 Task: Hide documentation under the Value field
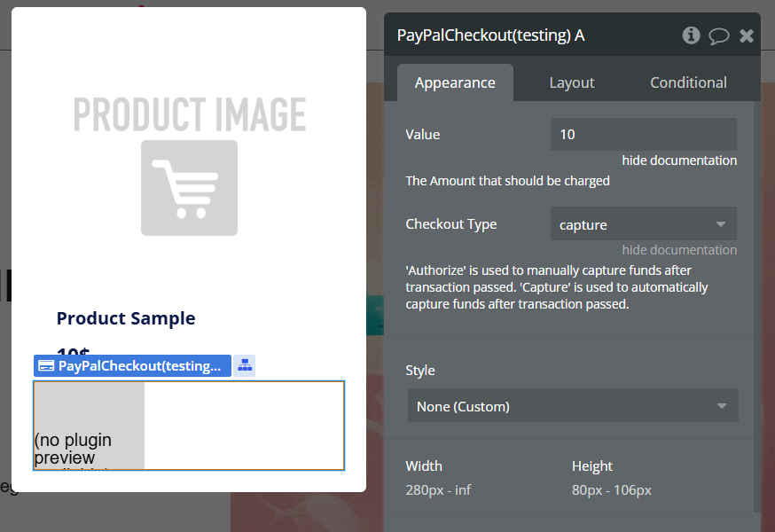(x=679, y=160)
